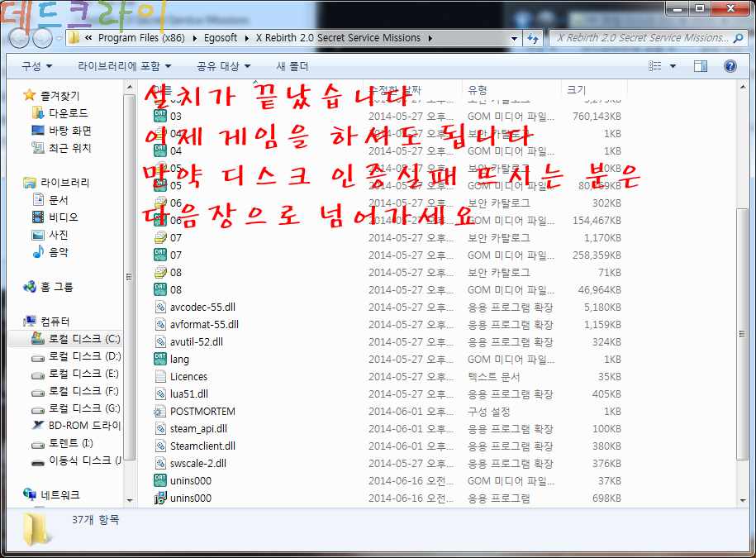Toggle the preview pane icon

(700, 66)
